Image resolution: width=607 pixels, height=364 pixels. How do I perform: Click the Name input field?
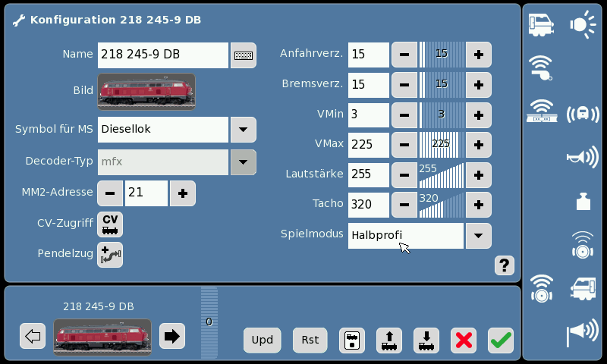163,55
